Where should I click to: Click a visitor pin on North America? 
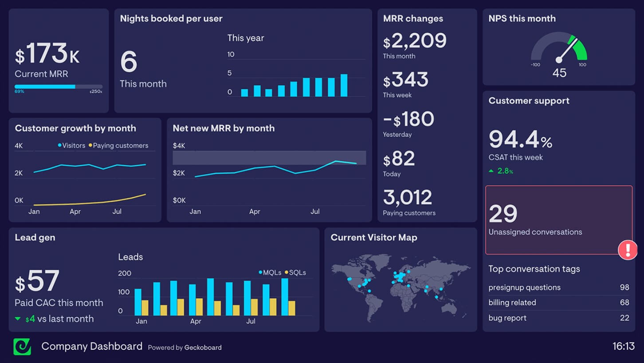[350, 279]
